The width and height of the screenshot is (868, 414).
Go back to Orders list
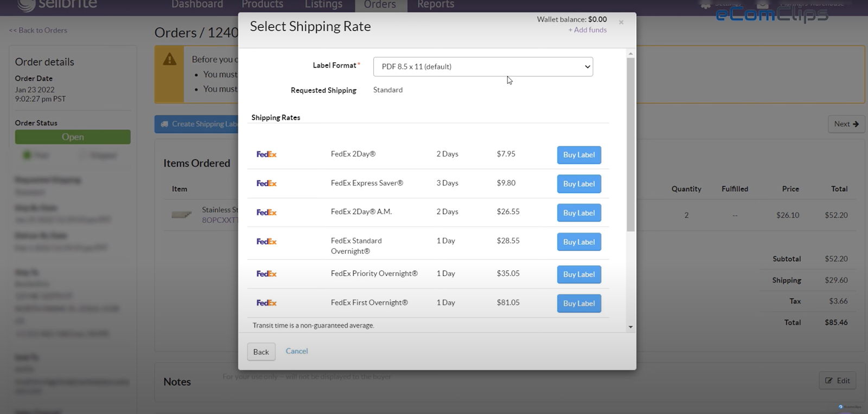(38, 30)
